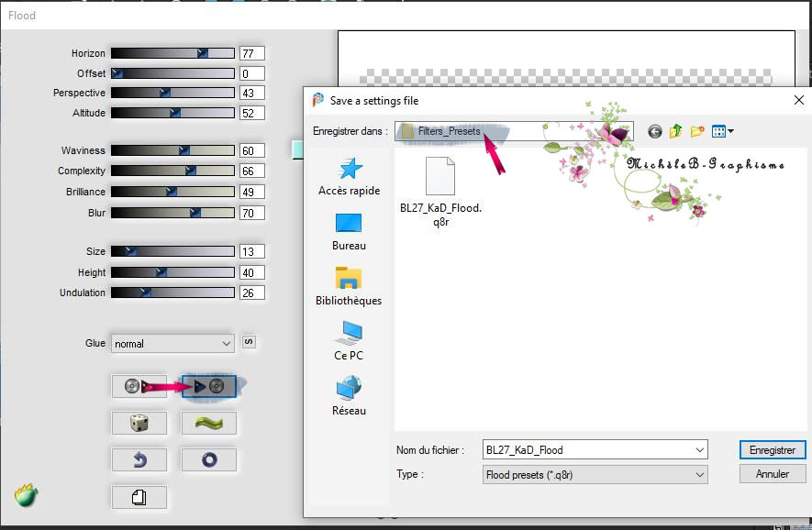The image size is (812, 530).
Task: Click the Undulation value field showing 26
Action: pos(252,293)
